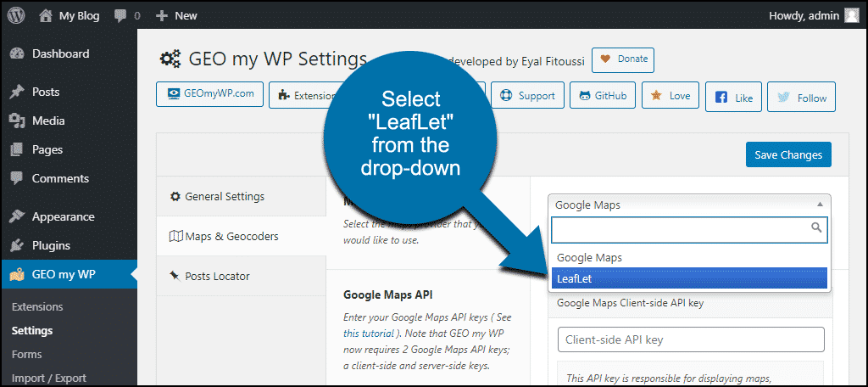This screenshot has width=868, height=387.
Task: Click the lifebuoy icon on Support
Action: click(506, 95)
